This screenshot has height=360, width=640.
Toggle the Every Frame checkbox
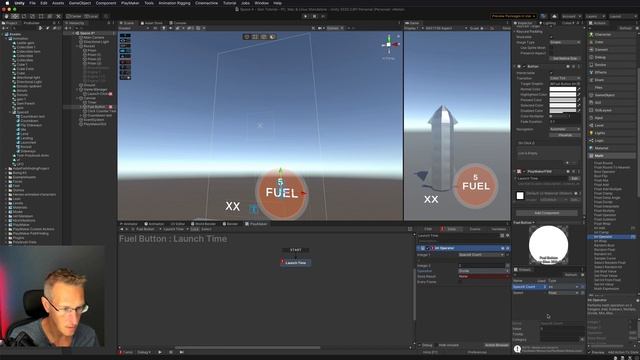460,282
